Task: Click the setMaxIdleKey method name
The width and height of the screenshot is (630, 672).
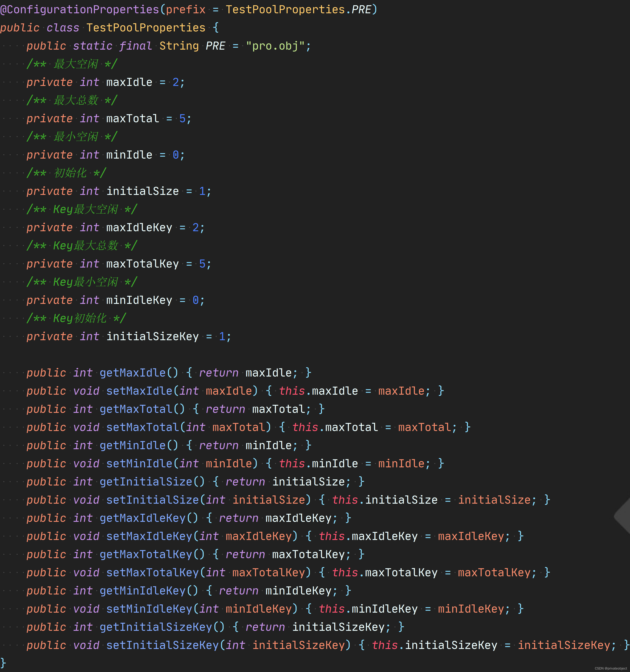Action: [x=149, y=536]
